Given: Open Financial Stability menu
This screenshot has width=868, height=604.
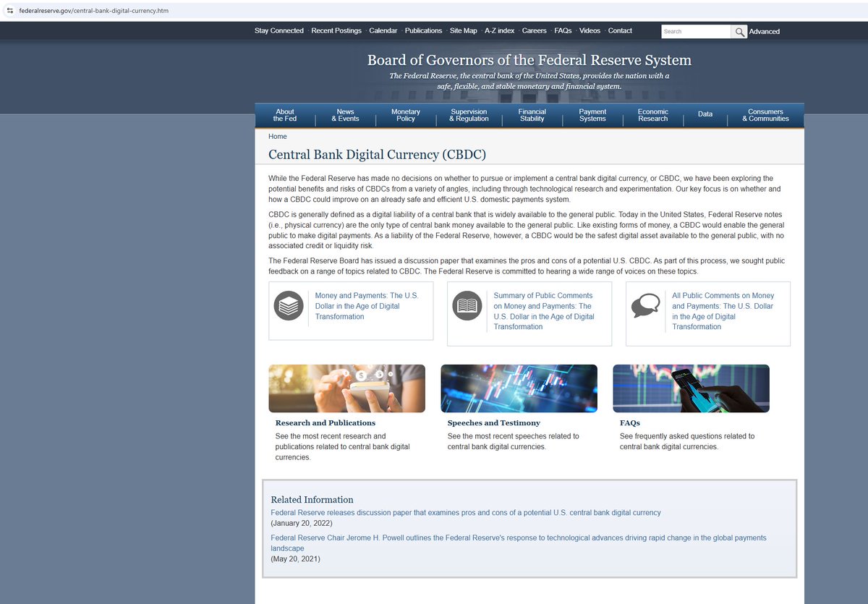Looking at the screenshot, I should (532, 115).
